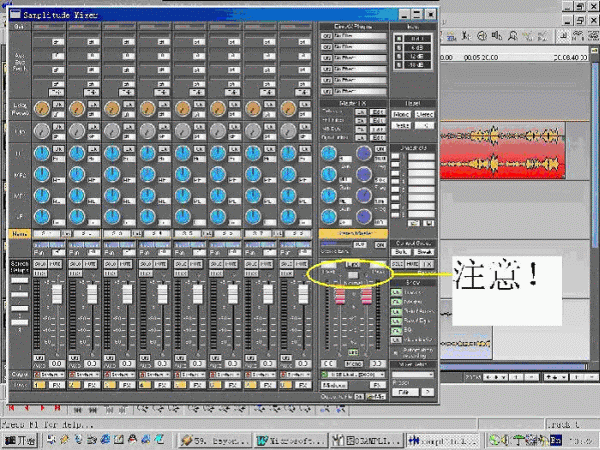Open the first No Effect plug-in slot

coord(360,36)
